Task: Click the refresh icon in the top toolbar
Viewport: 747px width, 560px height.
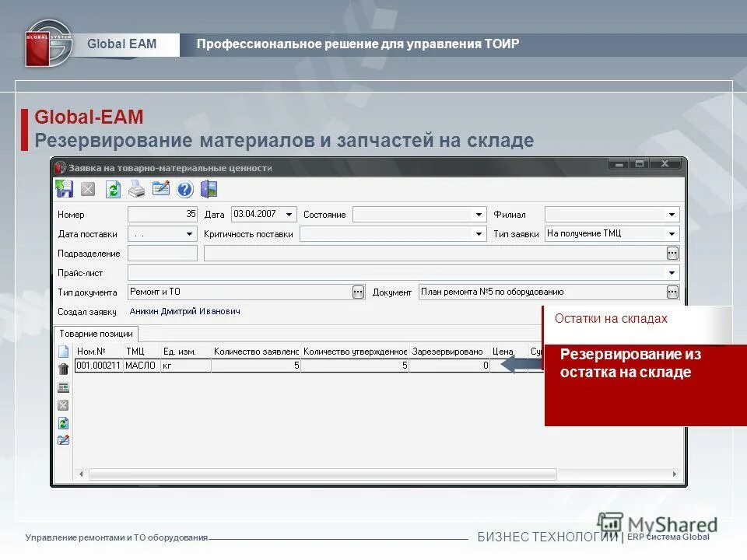Action: point(113,190)
